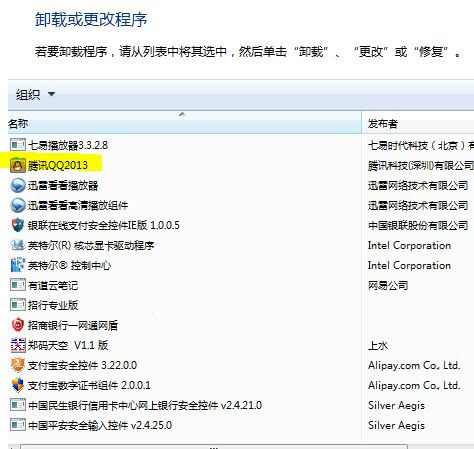Select the 七易播放器3.3.2.8 entry name
The image size is (474, 449).
point(68,145)
